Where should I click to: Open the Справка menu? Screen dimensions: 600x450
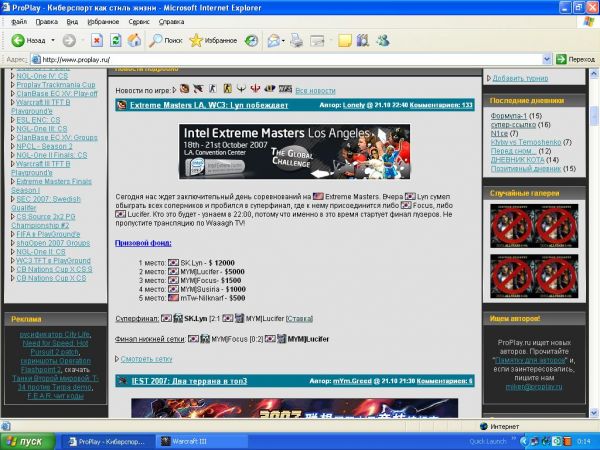pyautogui.click(x=171, y=22)
